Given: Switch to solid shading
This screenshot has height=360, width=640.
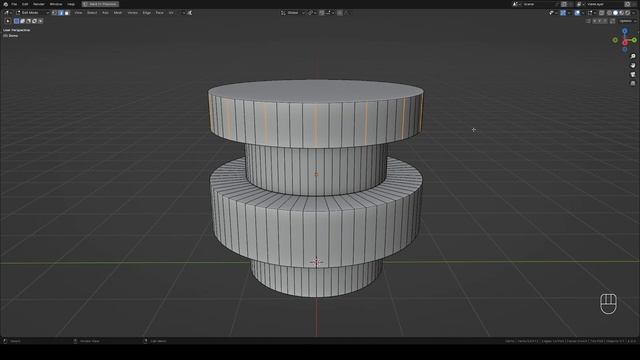Looking at the screenshot, I should pos(616,13).
